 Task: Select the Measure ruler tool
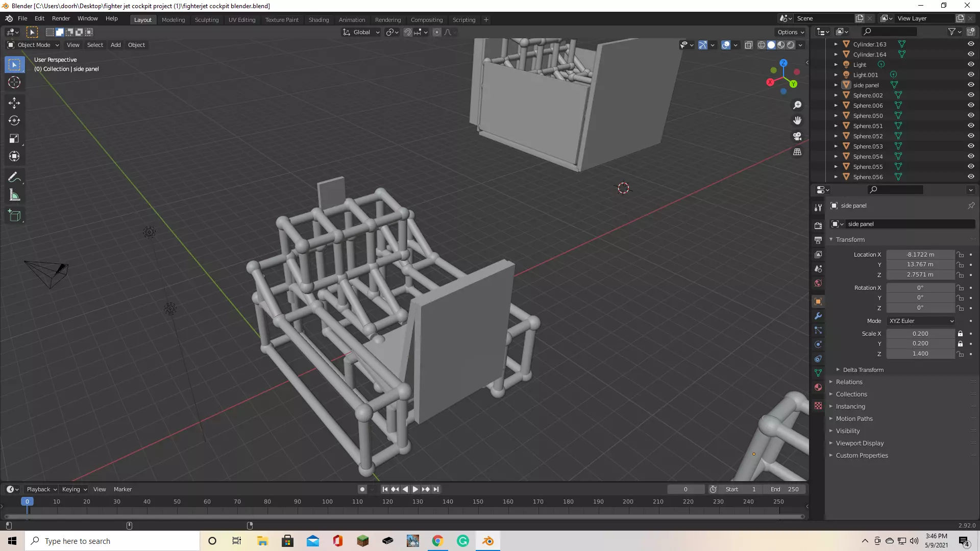pos(14,195)
